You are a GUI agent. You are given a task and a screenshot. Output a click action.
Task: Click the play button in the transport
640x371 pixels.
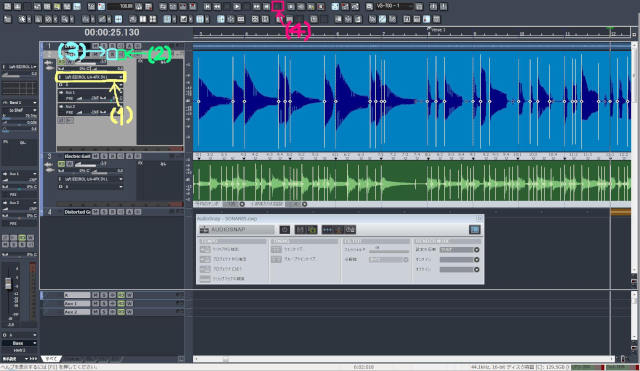click(237, 7)
